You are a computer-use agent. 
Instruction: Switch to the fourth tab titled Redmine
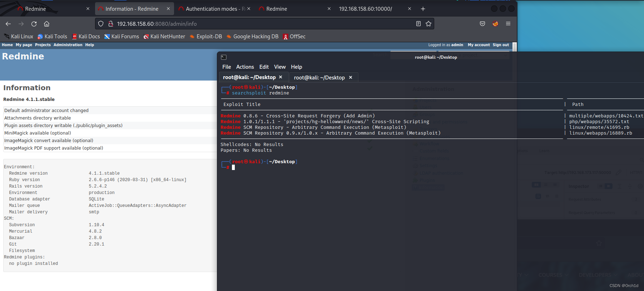295,9
